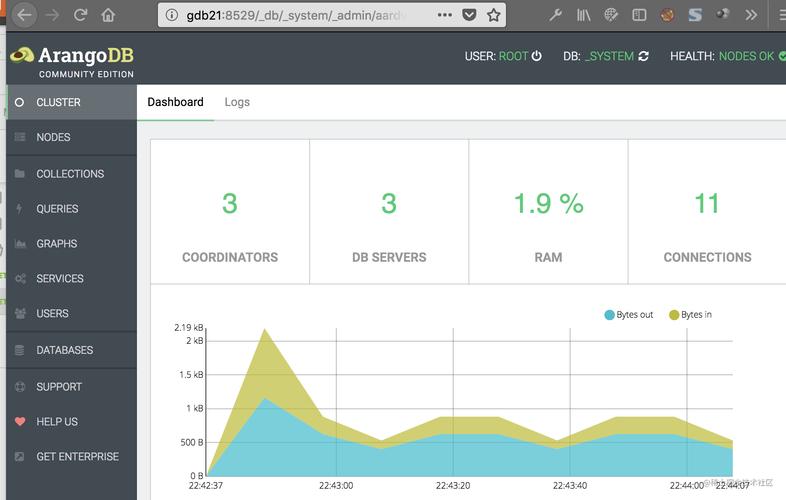The height and width of the screenshot is (500, 786).
Task: Select the Dashboard tab
Action: [175, 102]
